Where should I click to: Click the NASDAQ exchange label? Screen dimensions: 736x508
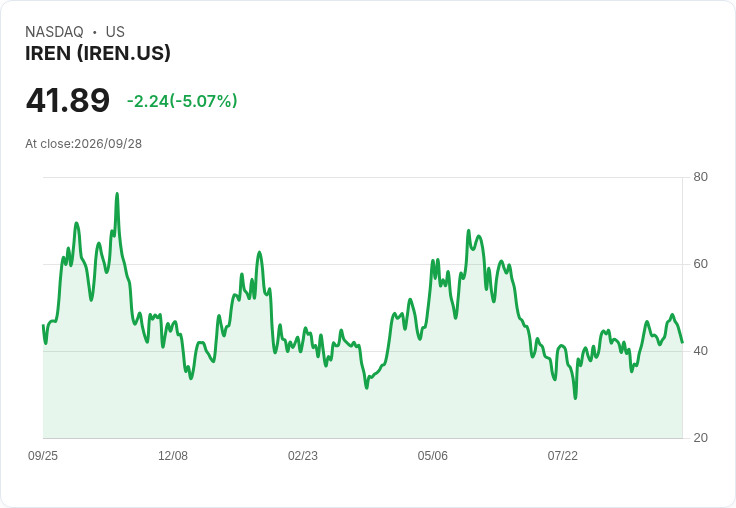pos(54,32)
